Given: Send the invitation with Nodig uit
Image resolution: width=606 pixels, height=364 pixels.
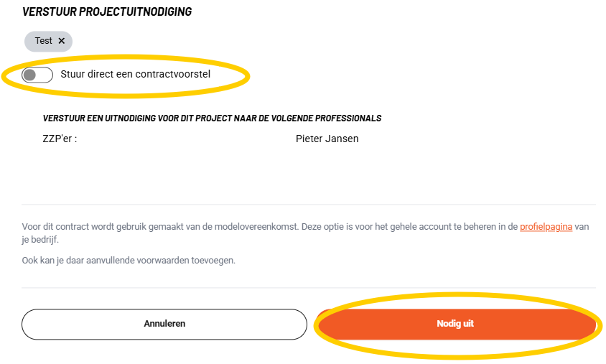Looking at the screenshot, I should [x=455, y=324].
